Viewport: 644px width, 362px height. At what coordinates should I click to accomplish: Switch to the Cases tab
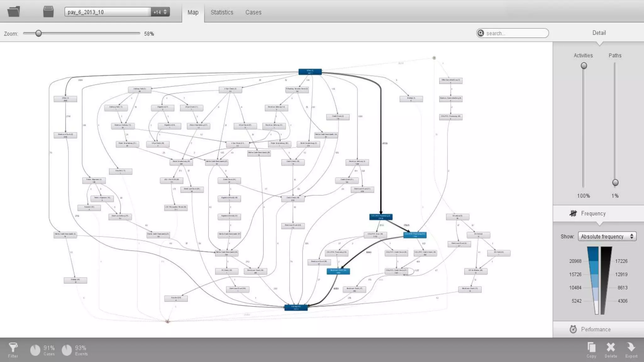(x=253, y=12)
